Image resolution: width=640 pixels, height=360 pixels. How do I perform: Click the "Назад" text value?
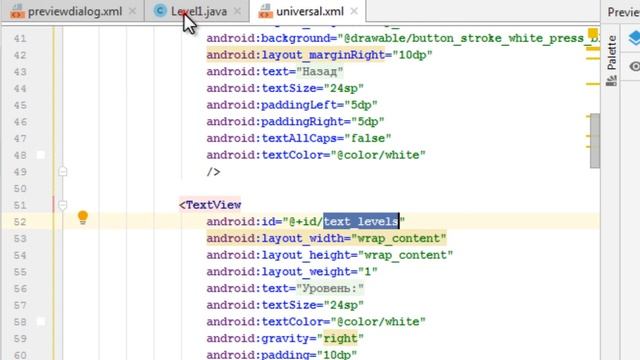320,72
